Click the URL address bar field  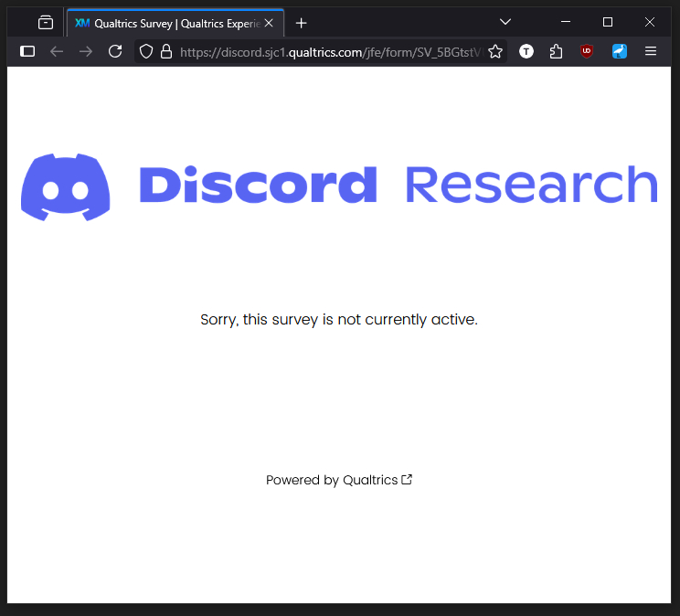[x=329, y=52]
